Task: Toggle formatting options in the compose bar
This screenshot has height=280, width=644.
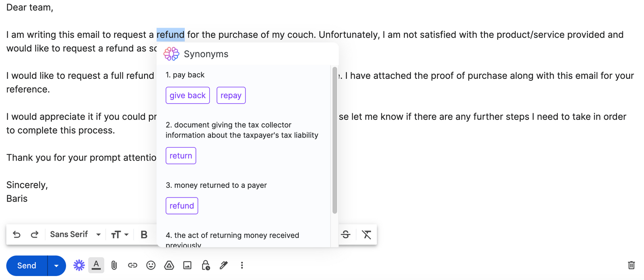Action: coord(96,265)
